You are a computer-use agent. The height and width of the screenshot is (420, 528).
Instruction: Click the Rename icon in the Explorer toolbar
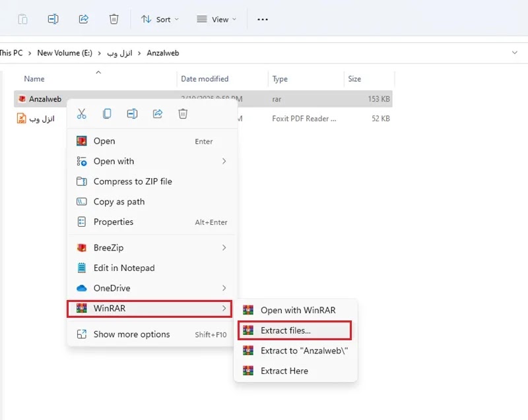[x=53, y=19]
